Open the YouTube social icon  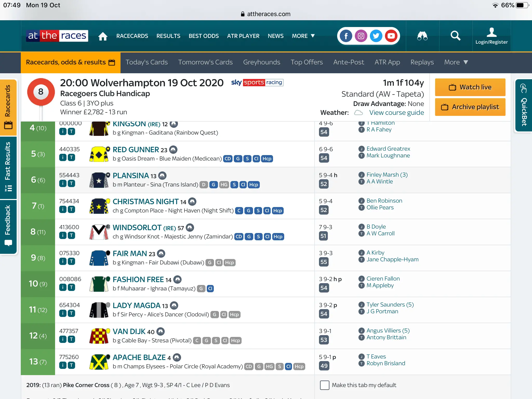pos(391,36)
